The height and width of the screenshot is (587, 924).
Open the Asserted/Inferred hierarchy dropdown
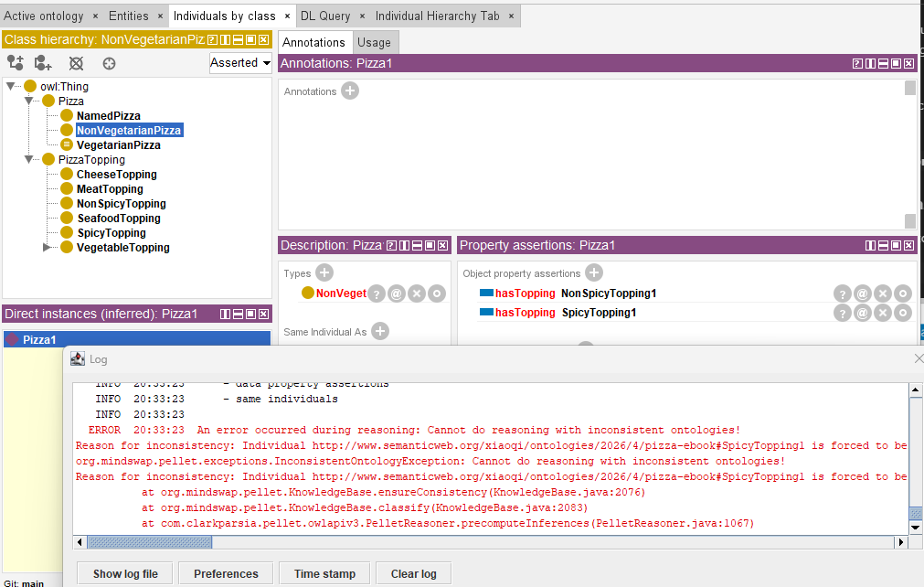coord(240,62)
